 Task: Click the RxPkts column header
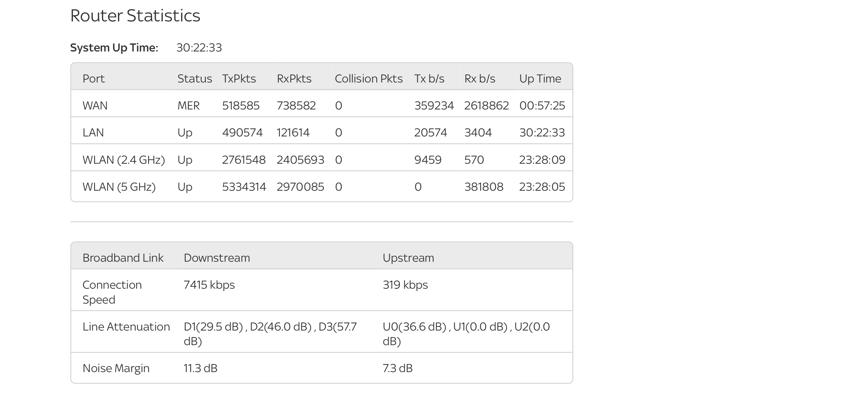[294, 79]
